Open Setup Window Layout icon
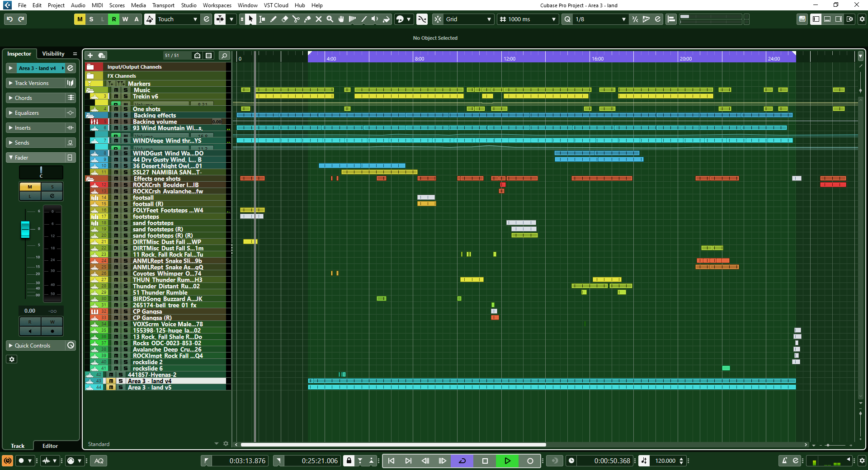Image resolution: width=868 pixels, height=470 pixels. click(850, 19)
